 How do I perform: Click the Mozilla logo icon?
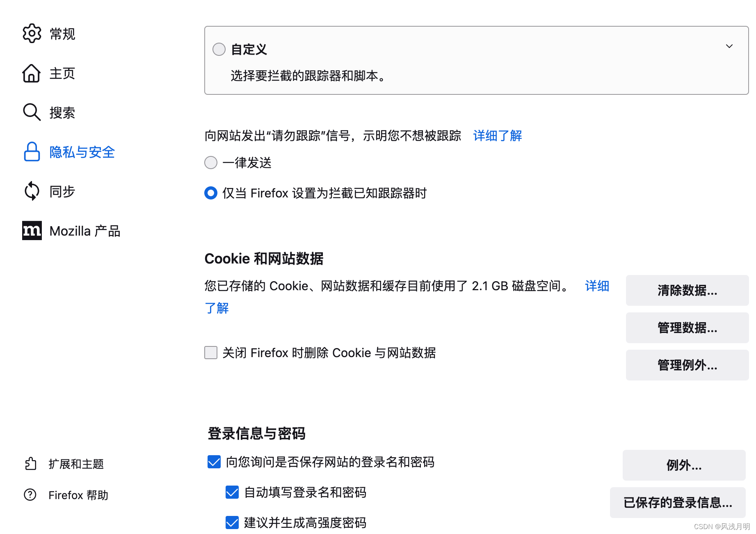pyautogui.click(x=32, y=230)
